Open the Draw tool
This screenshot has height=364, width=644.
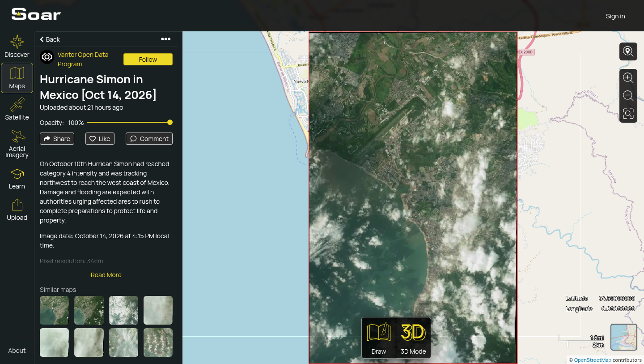point(379,338)
